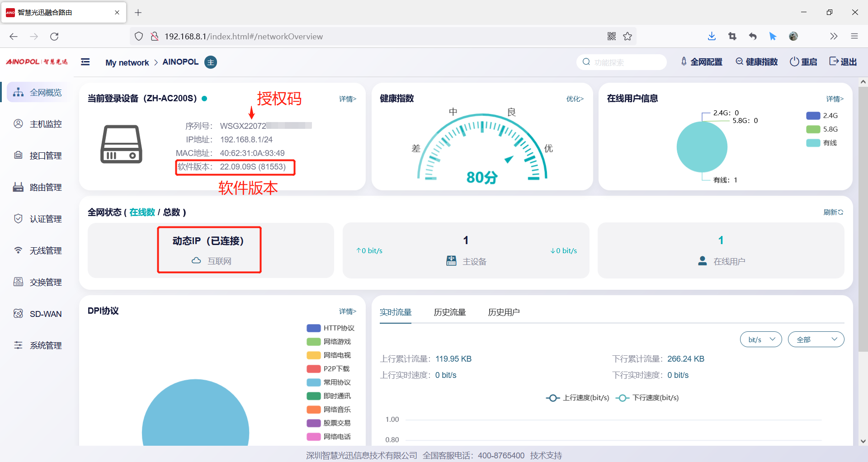Image resolution: width=868 pixels, height=462 pixels.
Task: Click the P2P下载 red color swatch
Action: tap(314, 369)
